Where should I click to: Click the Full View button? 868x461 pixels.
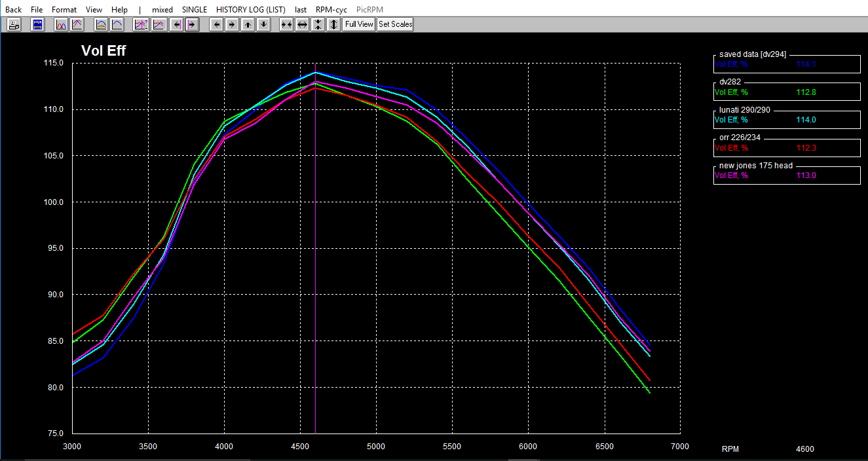click(359, 25)
